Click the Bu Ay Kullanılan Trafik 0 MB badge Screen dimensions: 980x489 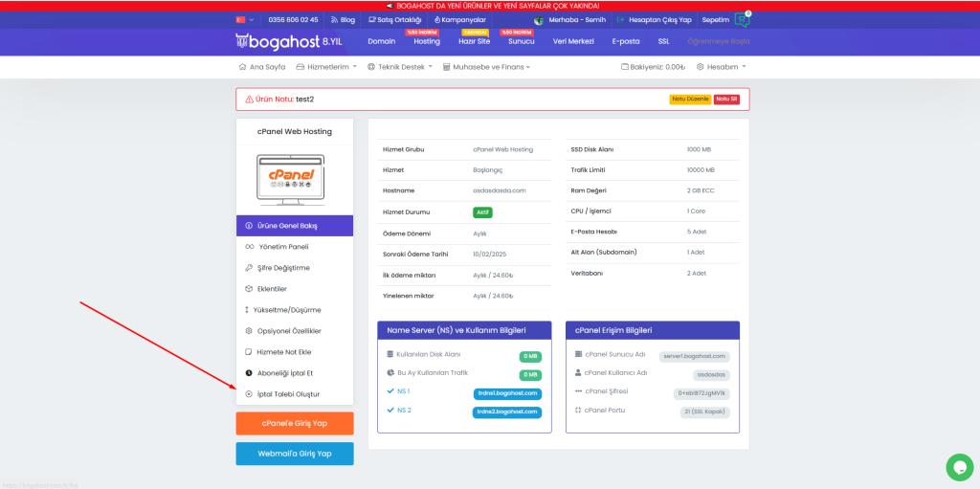tap(530, 375)
